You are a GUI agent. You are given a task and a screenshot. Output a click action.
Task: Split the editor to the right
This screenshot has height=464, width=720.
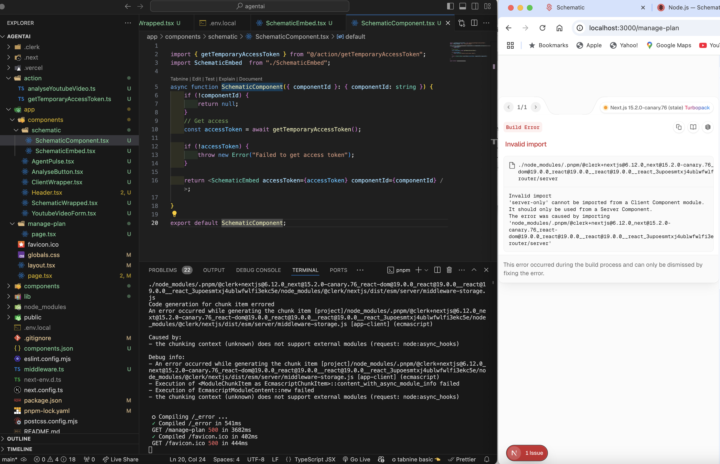(474, 23)
